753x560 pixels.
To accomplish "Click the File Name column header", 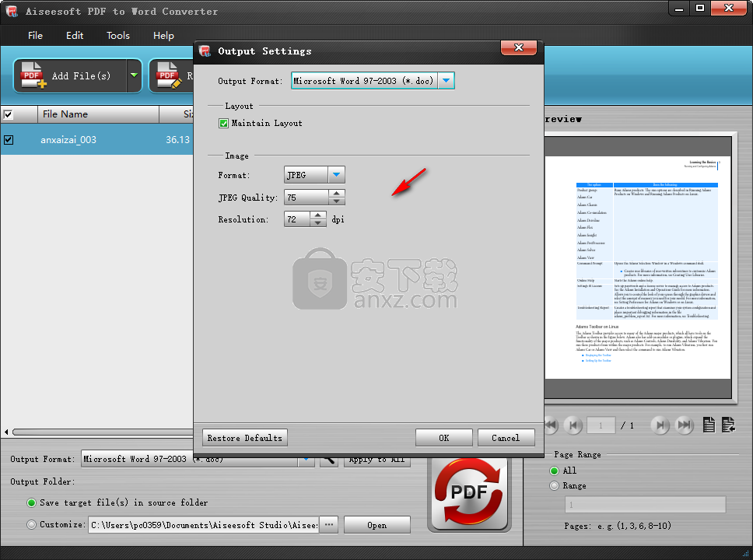I will pos(98,114).
